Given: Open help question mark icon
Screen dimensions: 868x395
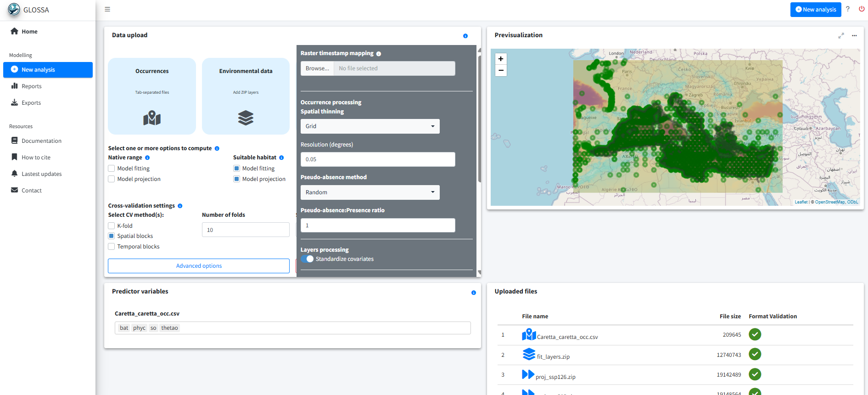Looking at the screenshot, I should [x=848, y=9].
